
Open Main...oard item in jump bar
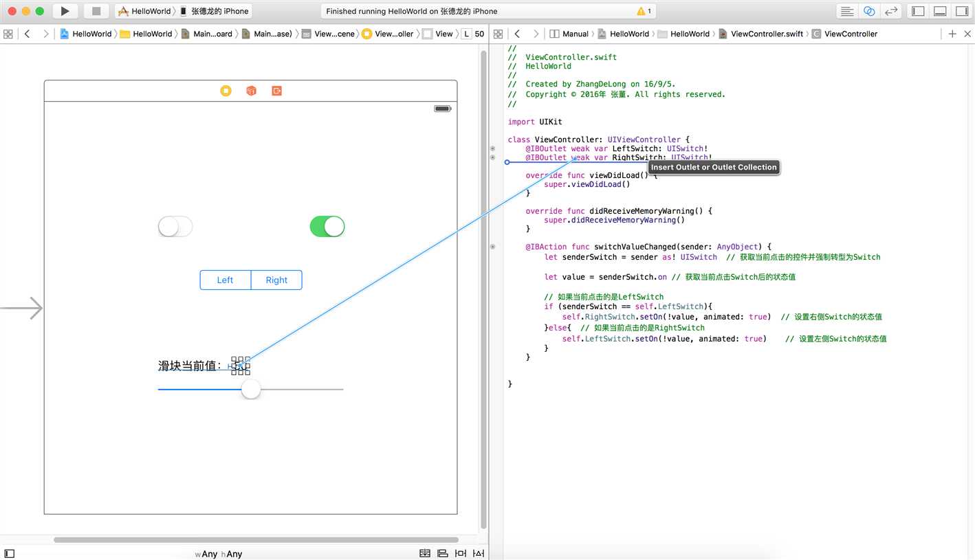207,34
